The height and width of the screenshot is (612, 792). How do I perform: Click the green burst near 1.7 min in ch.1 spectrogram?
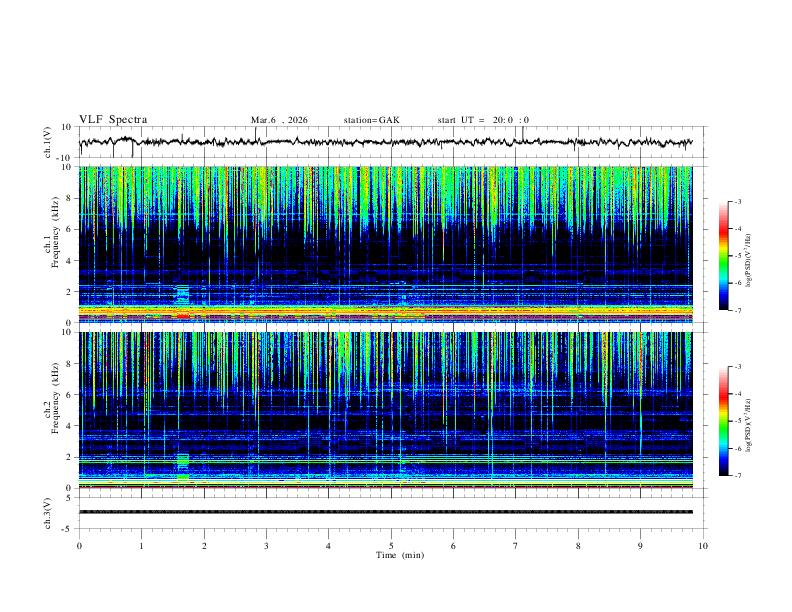coord(182,294)
